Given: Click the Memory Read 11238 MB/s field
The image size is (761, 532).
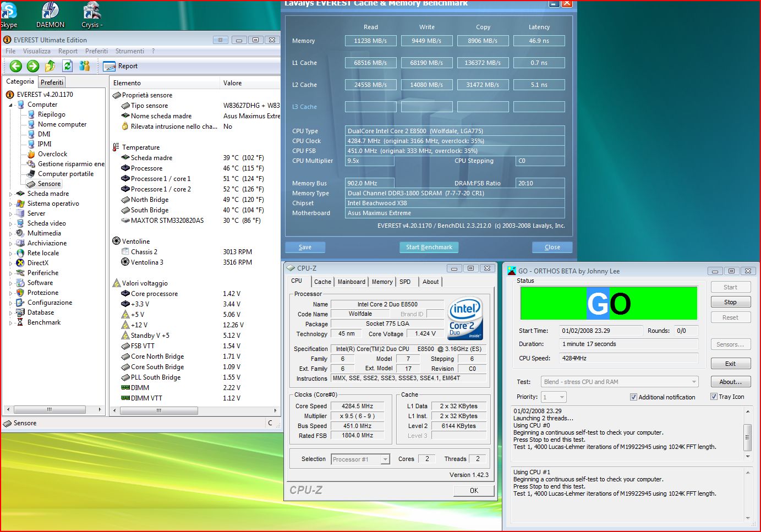Looking at the screenshot, I should [371, 41].
